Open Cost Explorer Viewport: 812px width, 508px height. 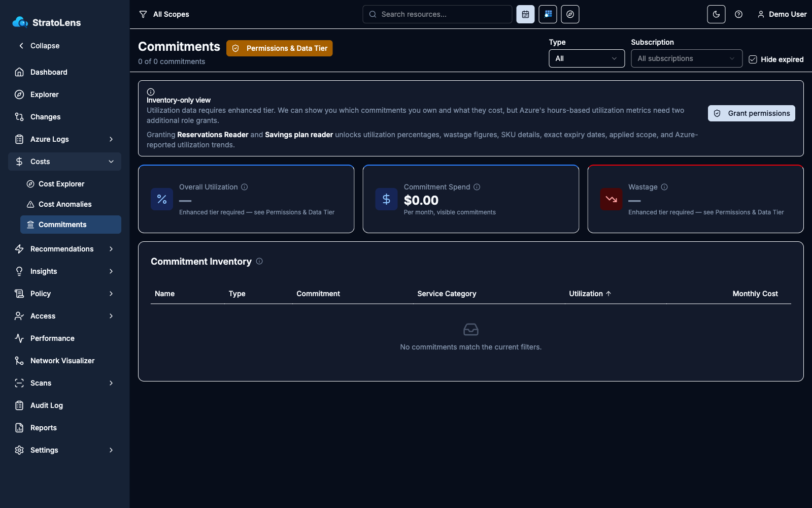[x=71, y=184]
